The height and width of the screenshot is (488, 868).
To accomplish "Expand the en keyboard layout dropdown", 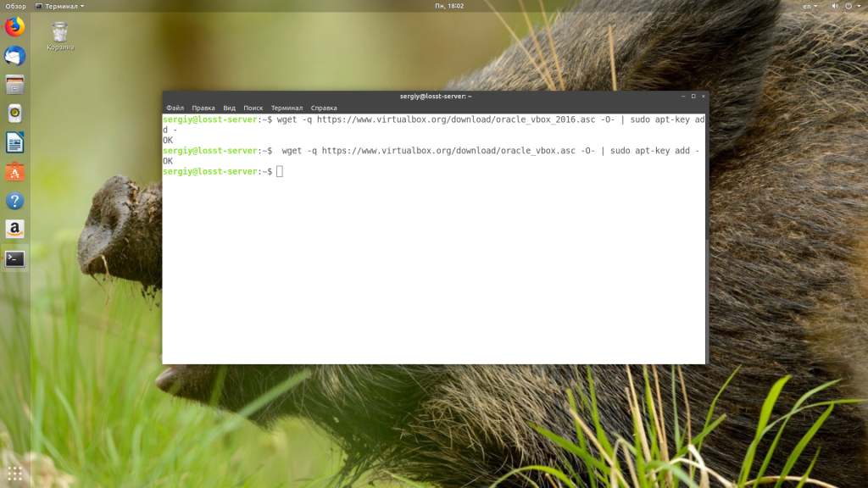I will [x=810, y=6].
